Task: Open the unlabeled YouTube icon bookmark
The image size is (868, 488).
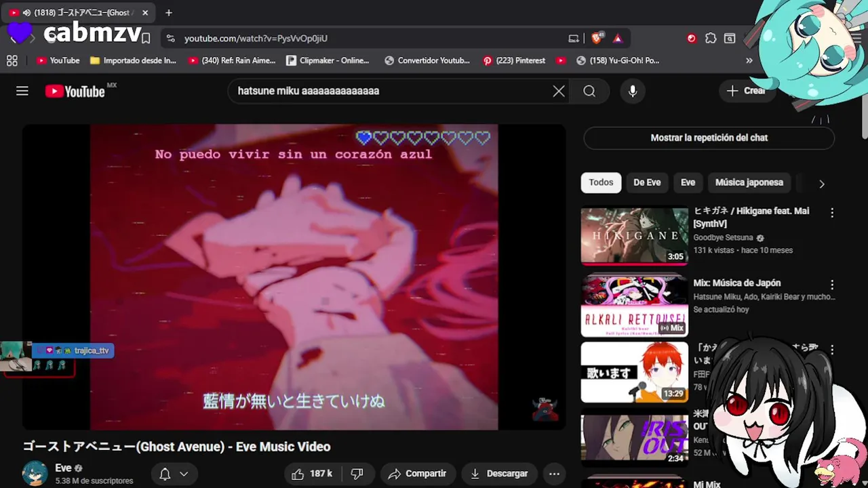Action: click(561, 60)
